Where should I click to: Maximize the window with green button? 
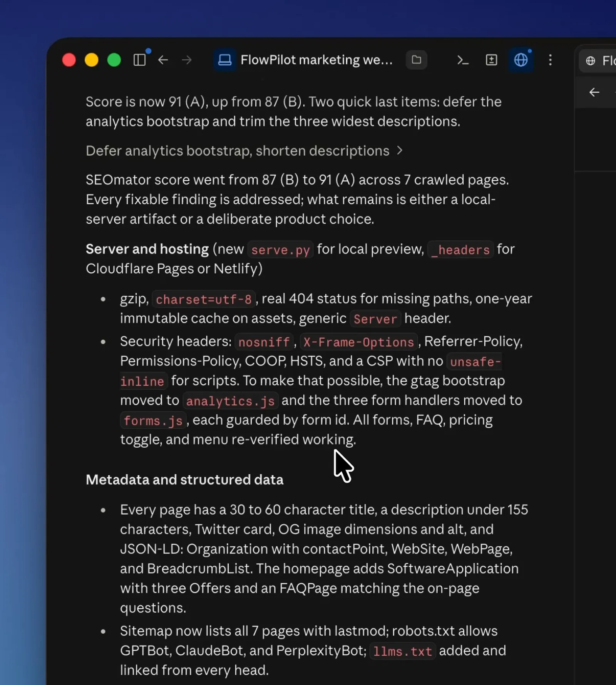(x=114, y=60)
